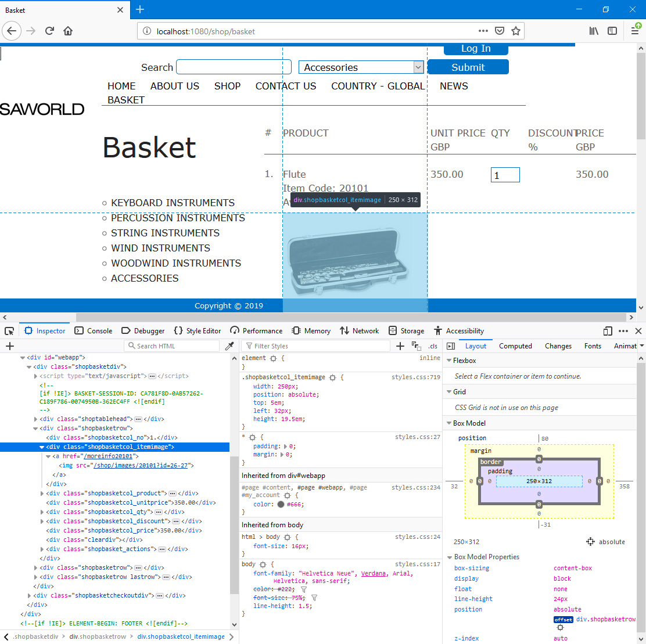The height and width of the screenshot is (644, 646).
Task: Go to the browser Home icon
Action: click(x=68, y=31)
